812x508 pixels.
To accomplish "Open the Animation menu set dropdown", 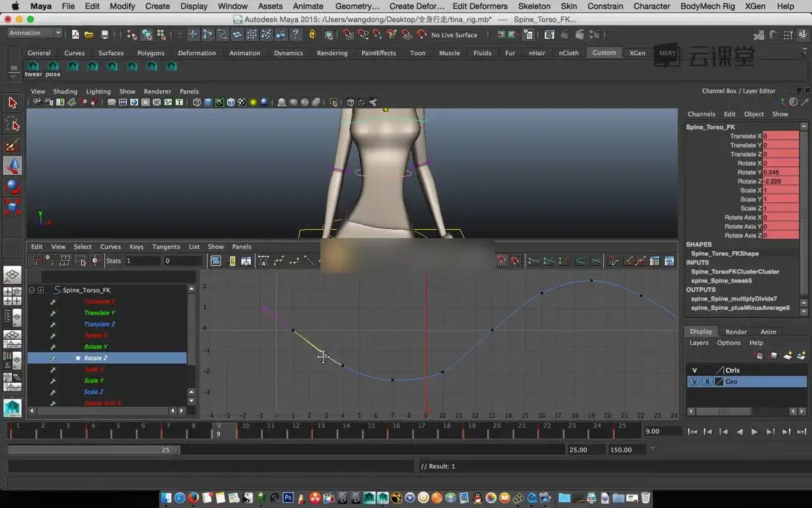I will coord(35,33).
